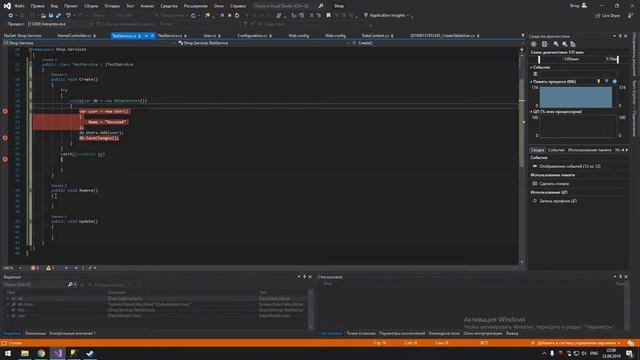Click the diagnostic session timeline right handle
Screen dimensions: 640x360
pyautogui.click(x=618, y=60)
